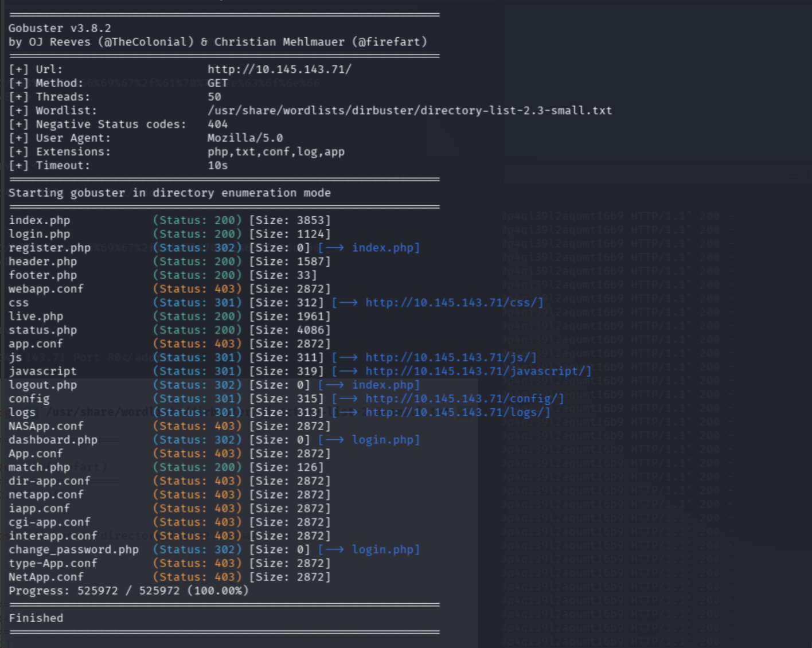Screen dimensions: 812x648
Task: Click the Method value GET
Action: coord(218,83)
